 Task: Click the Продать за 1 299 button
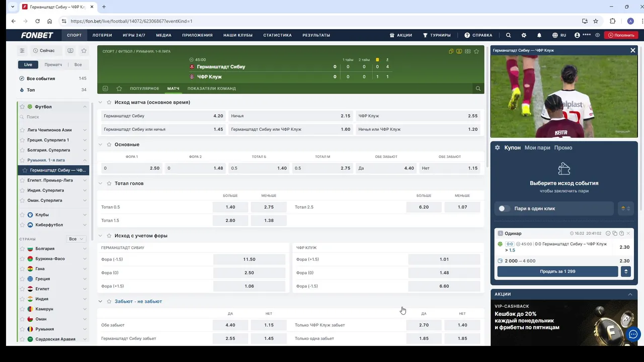coord(557,271)
